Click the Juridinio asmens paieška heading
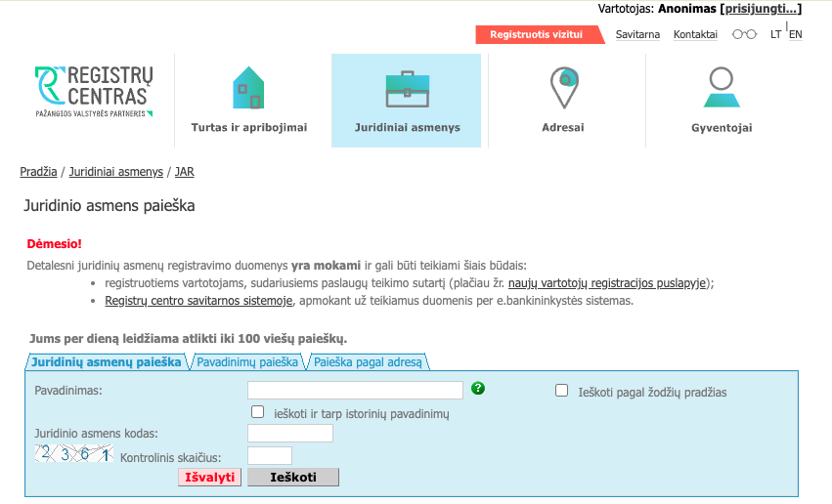Screen dimensions: 832x504 (109, 206)
